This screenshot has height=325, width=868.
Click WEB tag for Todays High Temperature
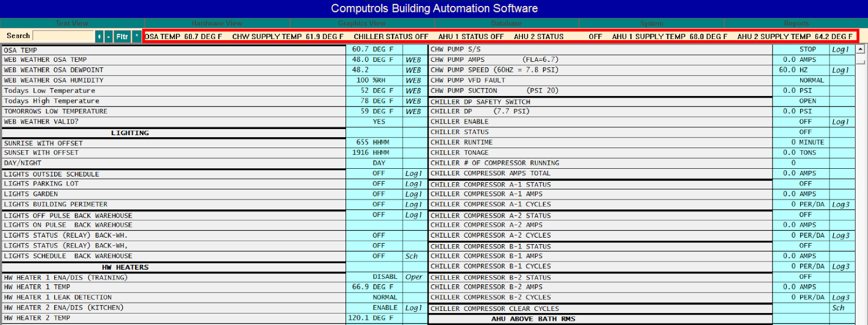tap(413, 101)
